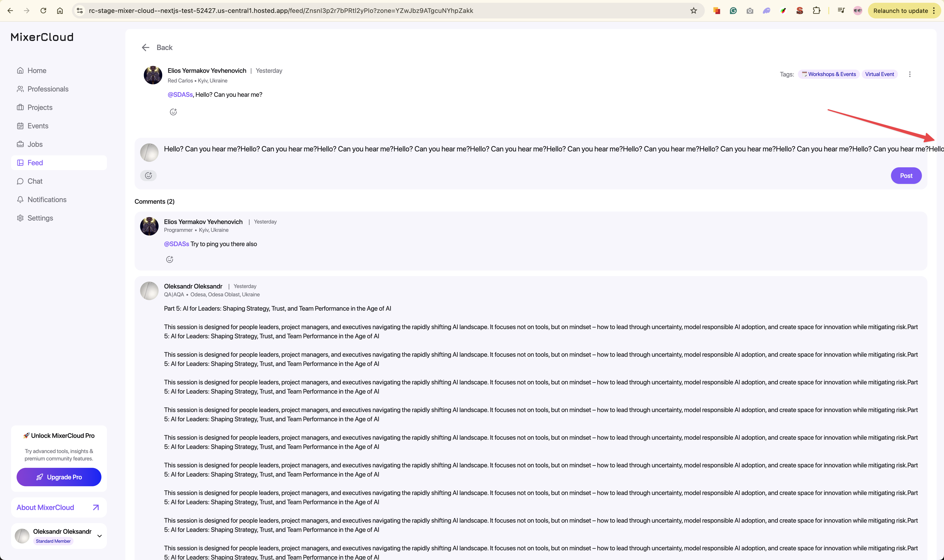
Task: Open the About MixerCloud arrow link
Action: (96, 507)
